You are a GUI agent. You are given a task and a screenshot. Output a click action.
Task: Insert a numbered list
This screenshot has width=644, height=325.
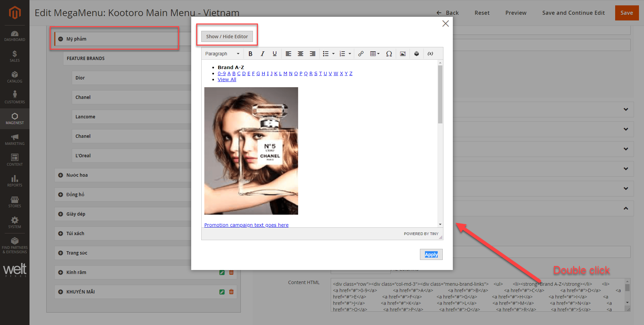(x=342, y=54)
